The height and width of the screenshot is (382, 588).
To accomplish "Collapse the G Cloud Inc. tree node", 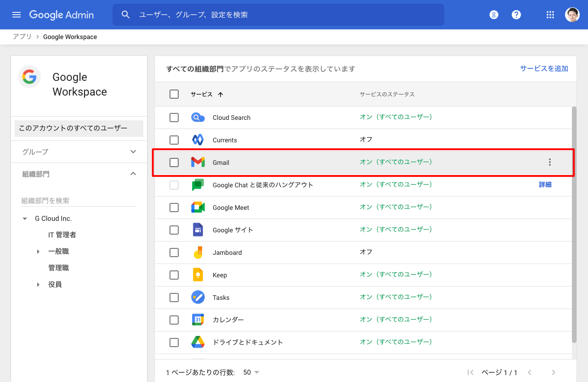I will pyautogui.click(x=25, y=219).
